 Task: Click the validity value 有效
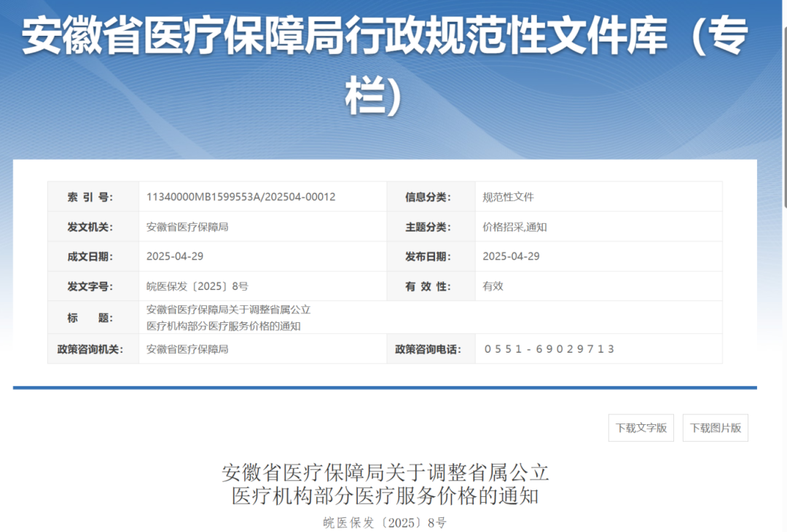(493, 286)
